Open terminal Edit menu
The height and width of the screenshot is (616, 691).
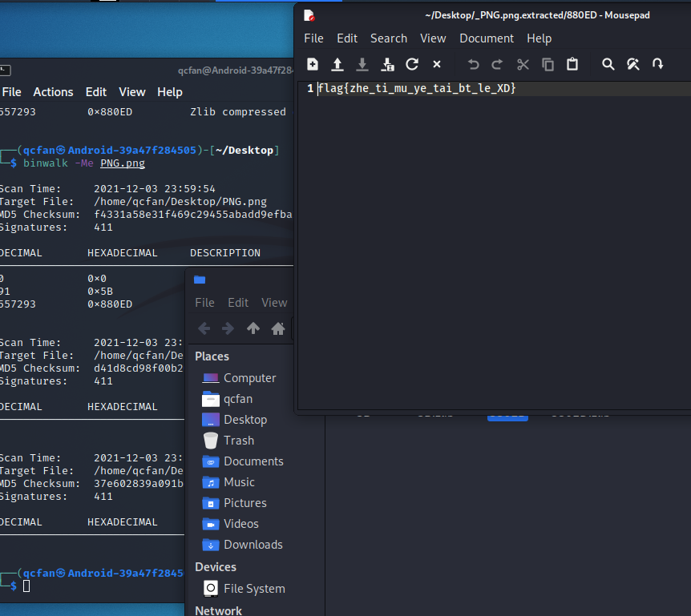point(96,92)
